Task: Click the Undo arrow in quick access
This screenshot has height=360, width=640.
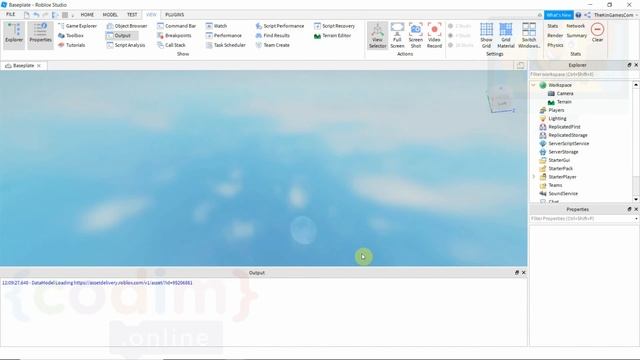Action: [36, 15]
